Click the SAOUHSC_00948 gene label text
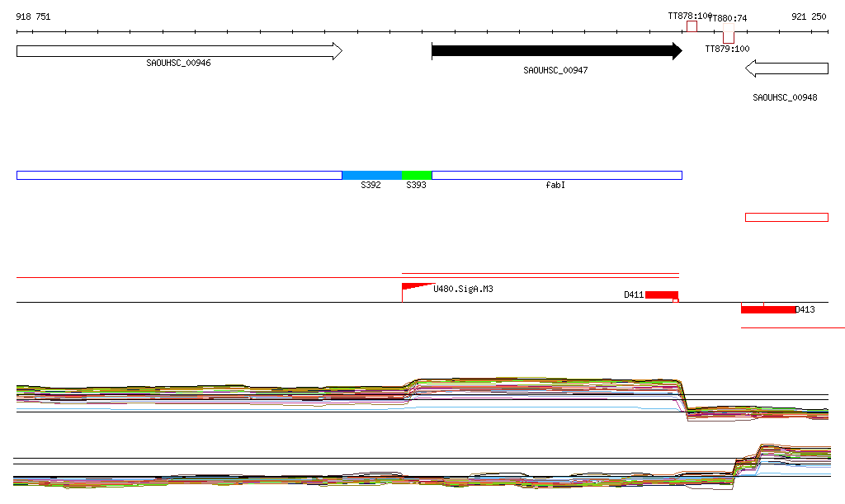 [785, 97]
